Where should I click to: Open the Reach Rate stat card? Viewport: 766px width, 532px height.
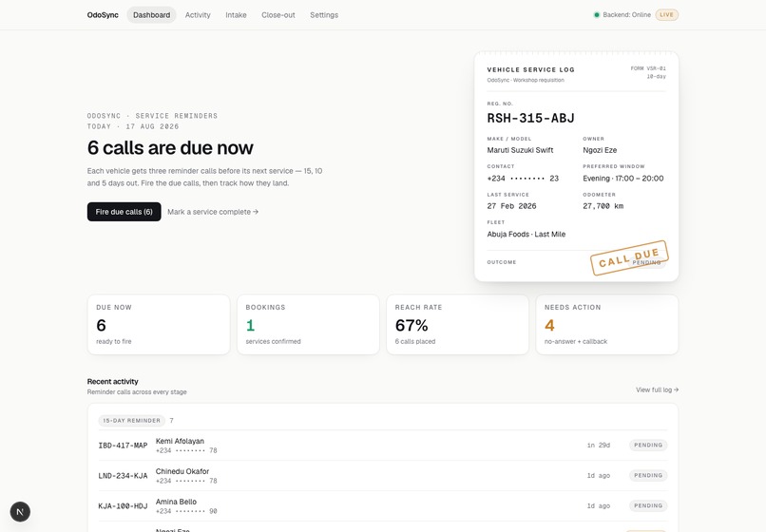pyautogui.click(x=458, y=324)
